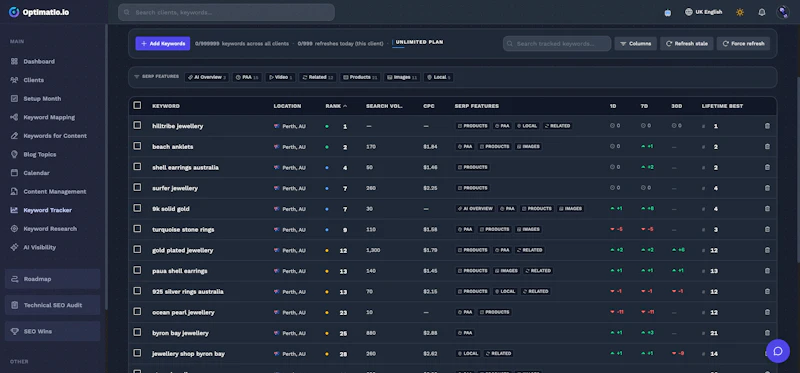
Task: Delete the ocean pearl jewellery keyword
Action: (767, 312)
